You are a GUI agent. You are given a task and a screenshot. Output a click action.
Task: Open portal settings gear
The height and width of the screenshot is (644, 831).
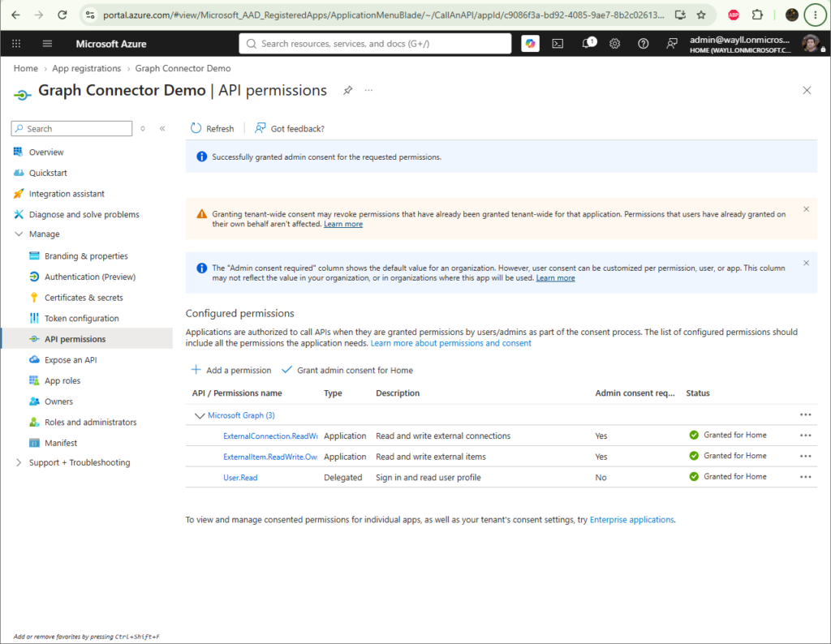pos(614,44)
